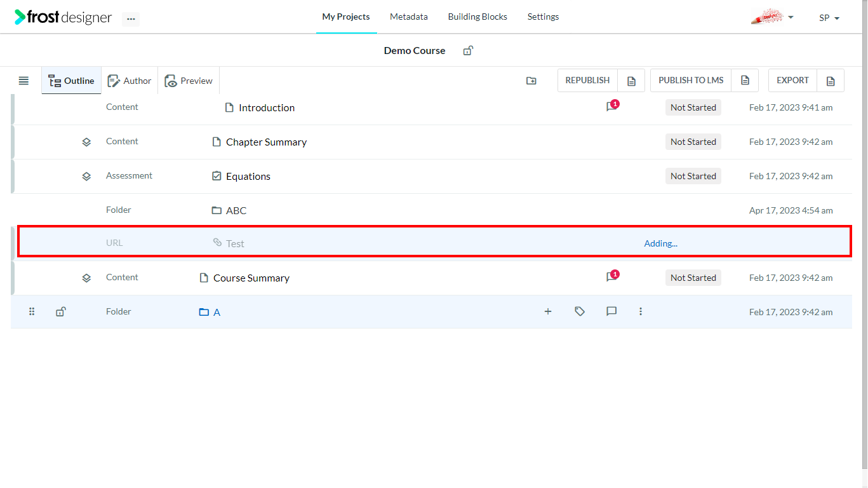Open the Settings tab
868x488 pixels.
click(x=543, y=17)
